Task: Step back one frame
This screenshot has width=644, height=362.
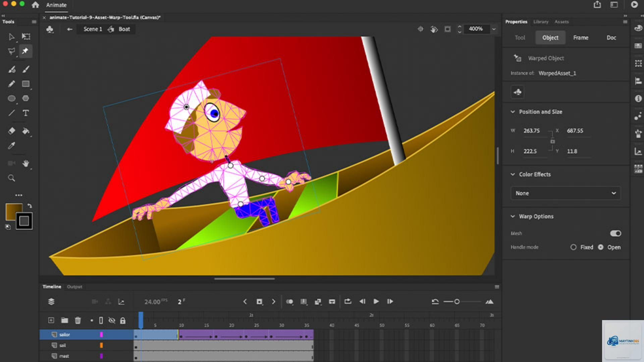Action: point(362,301)
